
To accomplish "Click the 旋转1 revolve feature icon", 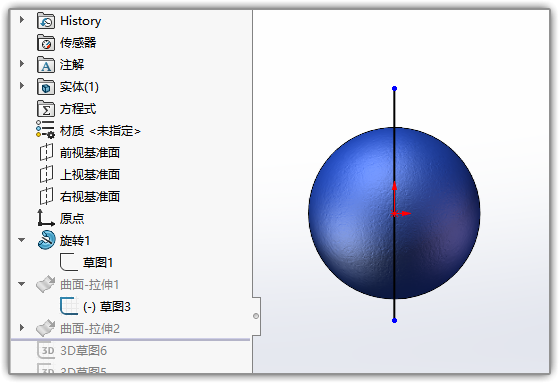I will tap(46, 240).
